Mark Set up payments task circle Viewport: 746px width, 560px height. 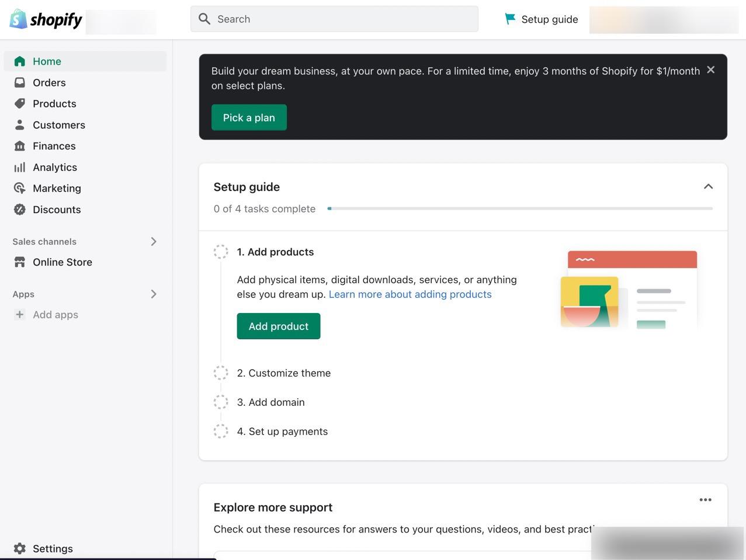tap(221, 432)
